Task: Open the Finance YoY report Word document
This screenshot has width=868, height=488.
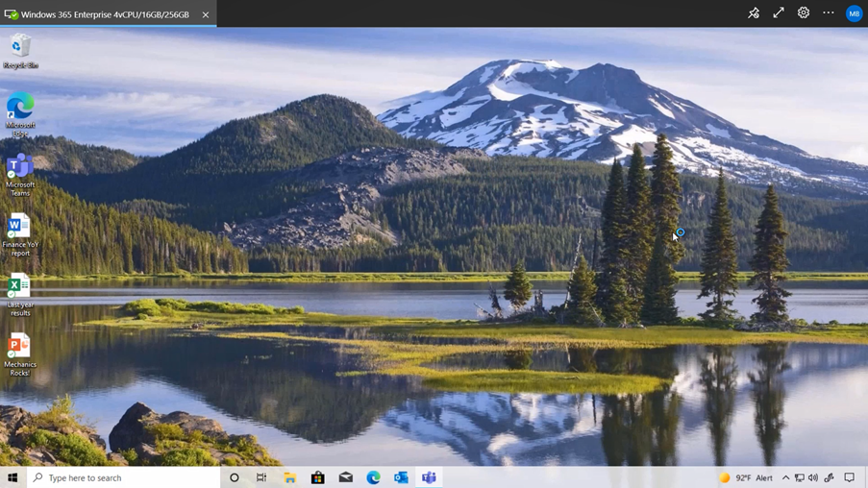Action: [19, 228]
